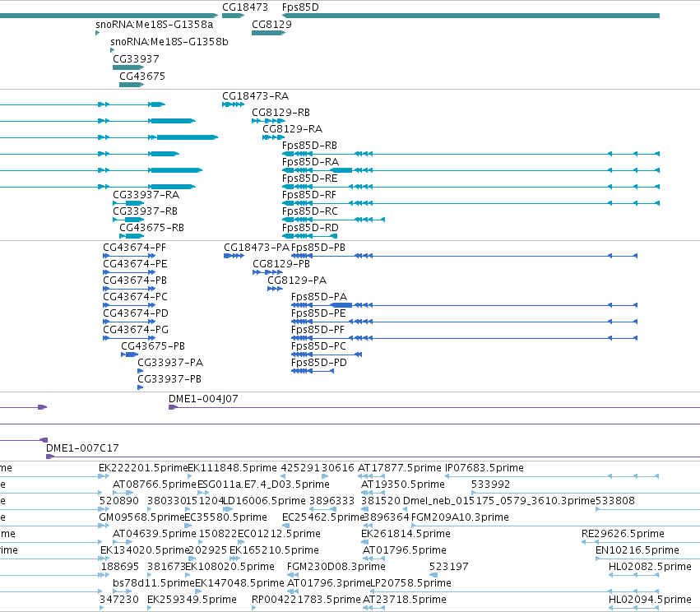This screenshot has width=700, height=612.
Task: Select transcript CG43675-RB
Action: [x=152, y=228]
